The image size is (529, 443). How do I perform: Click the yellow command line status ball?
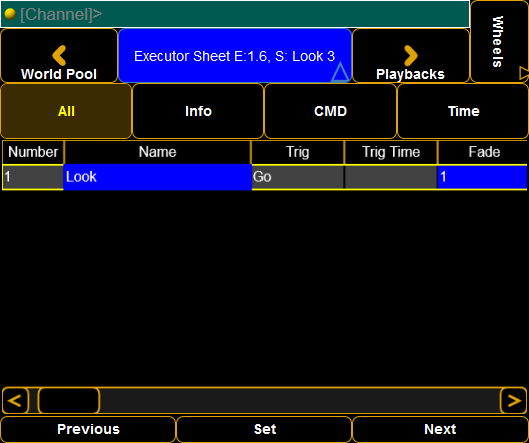point(10,14)
